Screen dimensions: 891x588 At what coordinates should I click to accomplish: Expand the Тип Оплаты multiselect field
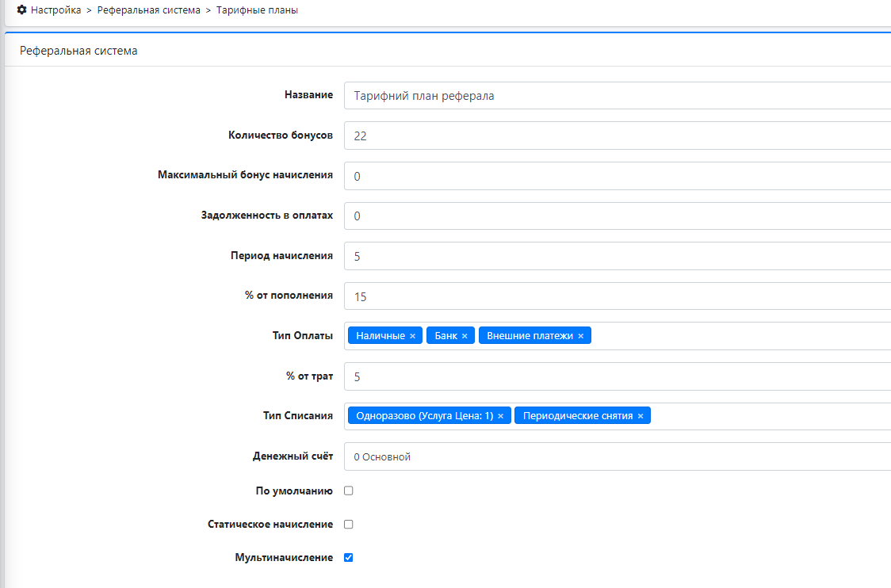point(737,336)
